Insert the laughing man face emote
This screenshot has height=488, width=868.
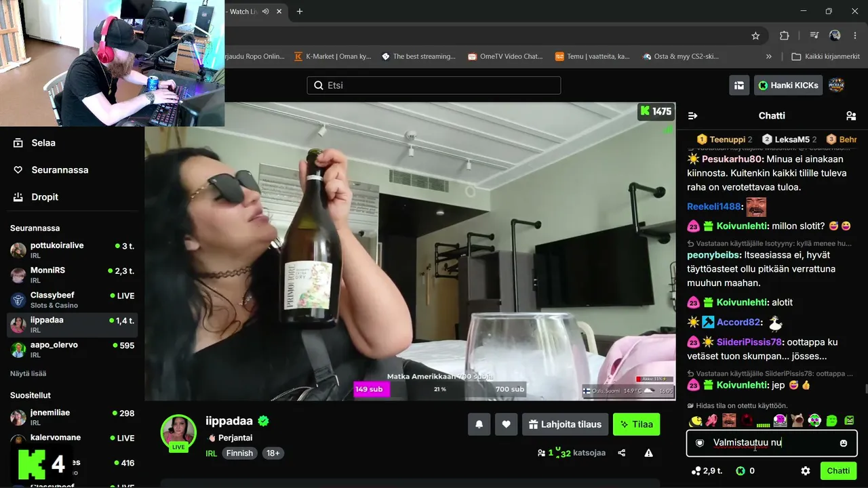pyautogui.click(x=729, y=420)
